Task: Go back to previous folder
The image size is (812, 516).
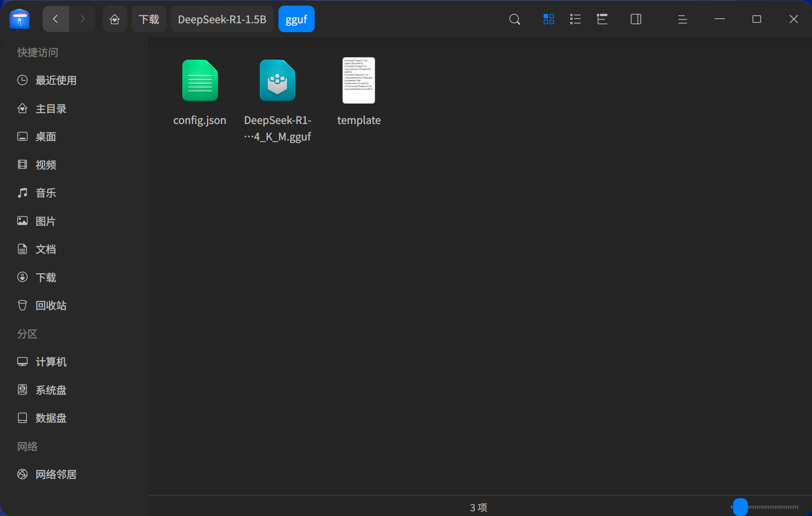Action: click(x=55, y=19)
